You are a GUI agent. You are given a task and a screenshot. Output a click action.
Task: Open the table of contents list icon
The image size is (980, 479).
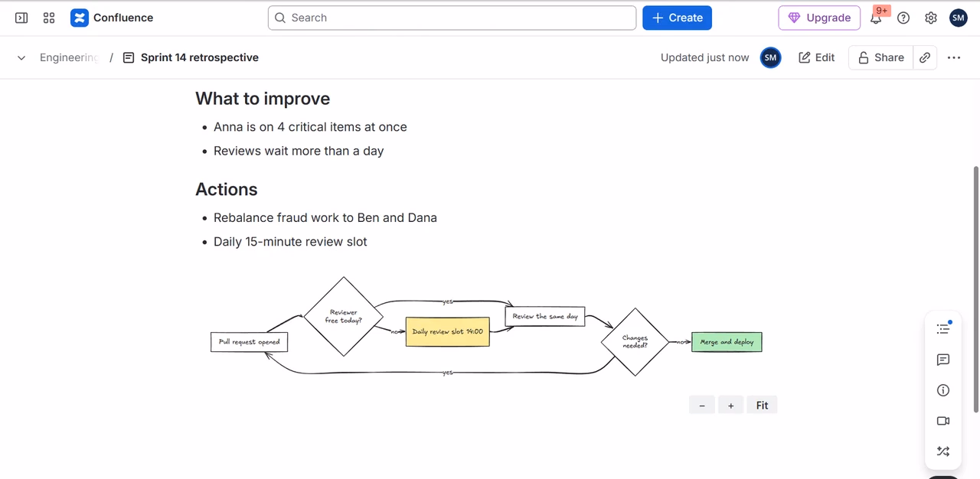click(x=943, y=329)
